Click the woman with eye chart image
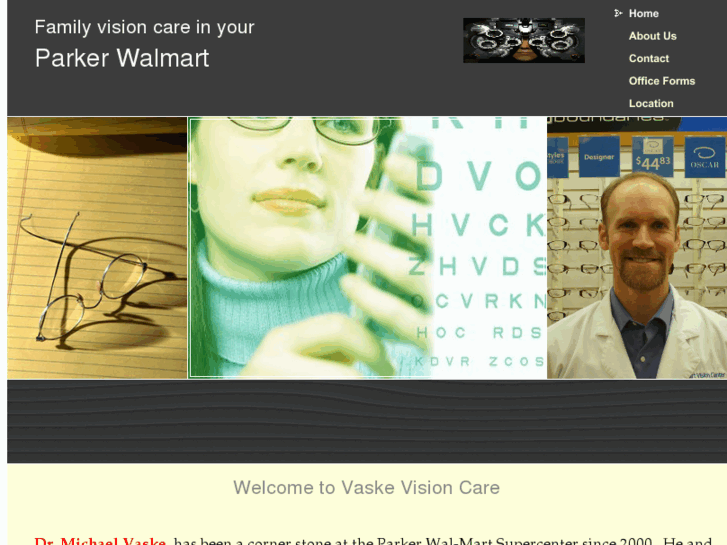This screenshot has height=545, width=727. [368, 248]
